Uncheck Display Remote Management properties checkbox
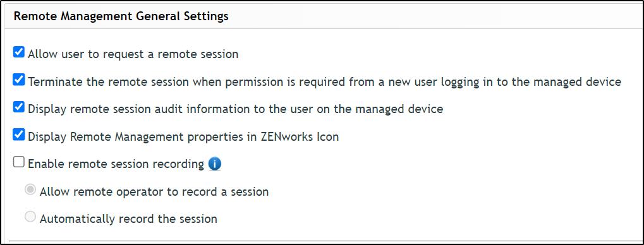 (19, 134)
